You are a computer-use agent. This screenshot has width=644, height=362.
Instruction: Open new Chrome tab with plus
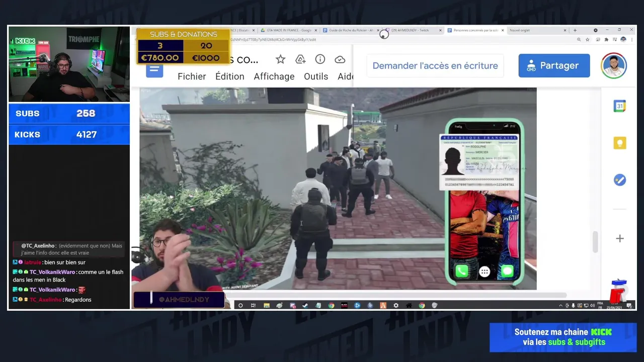pyautogui.click(x=575, y=30)
